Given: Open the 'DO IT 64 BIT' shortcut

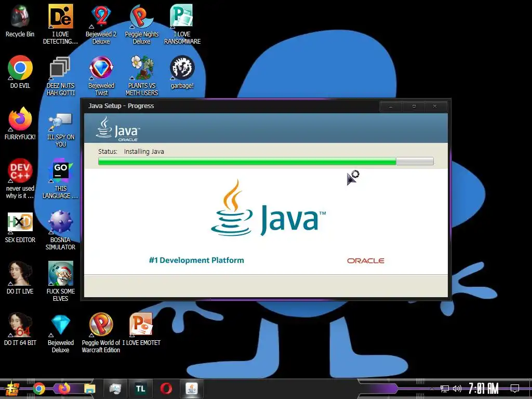Looking at the screenshot, I should (x=20, y=329).
